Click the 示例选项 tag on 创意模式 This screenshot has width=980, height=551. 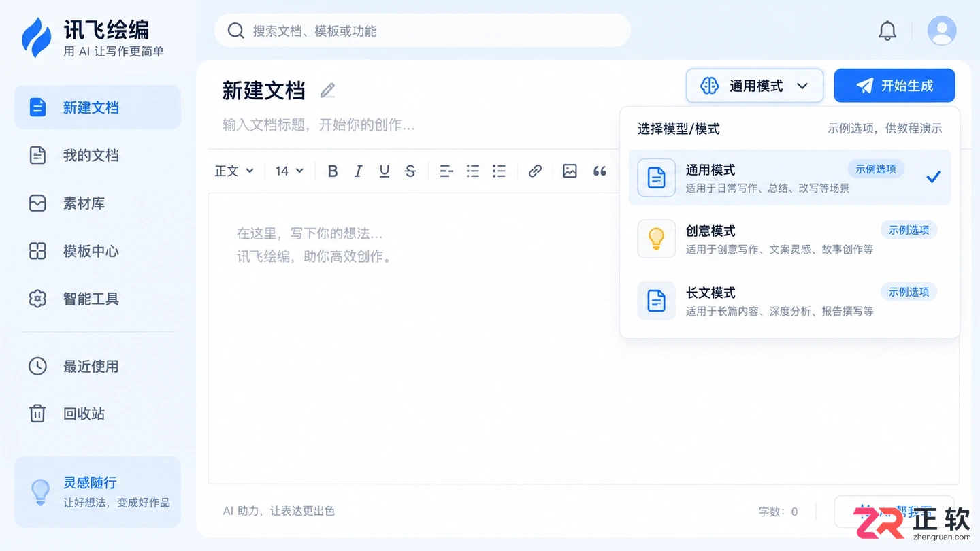(909, 231)
